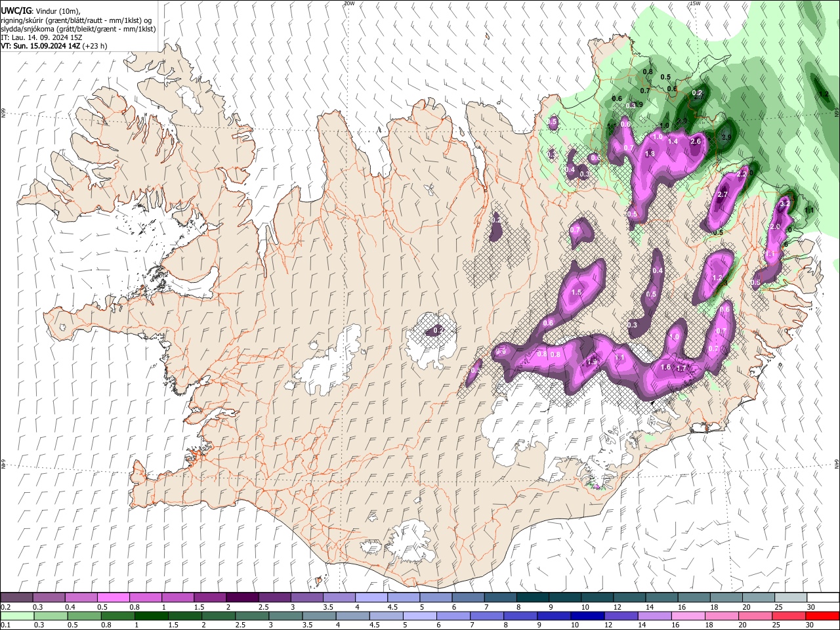Click the 0.1 label in the rain legend row
This screenshot has width=840, height=630.
coord(5,626)
